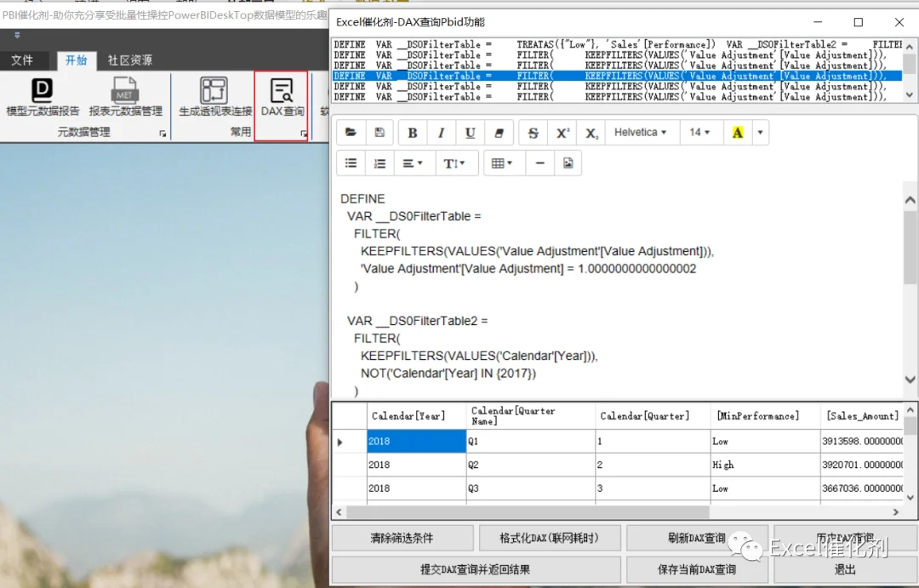This screenshot has height=588, width=919.
Task: Click the 退出 button
Action: pos(845,569)
